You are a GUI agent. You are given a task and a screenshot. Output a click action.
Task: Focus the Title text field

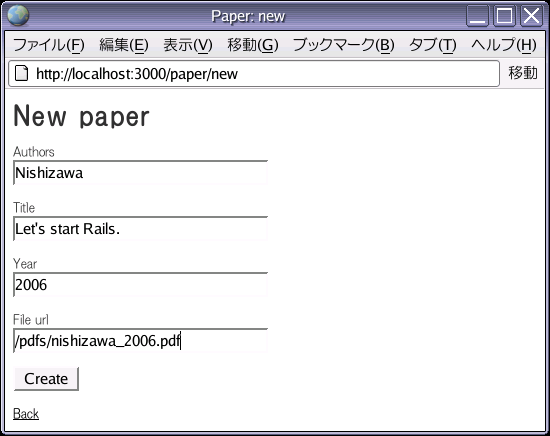(140, 229)
